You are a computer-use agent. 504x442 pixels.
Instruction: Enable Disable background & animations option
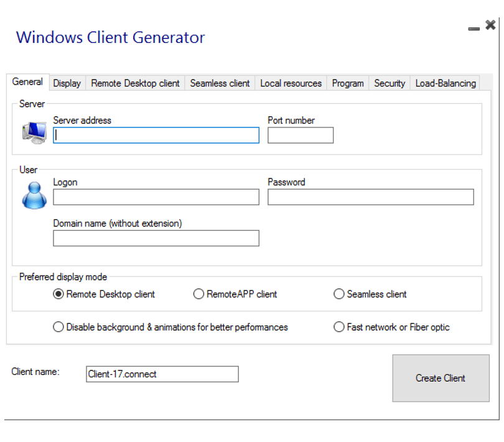point(58,327)
